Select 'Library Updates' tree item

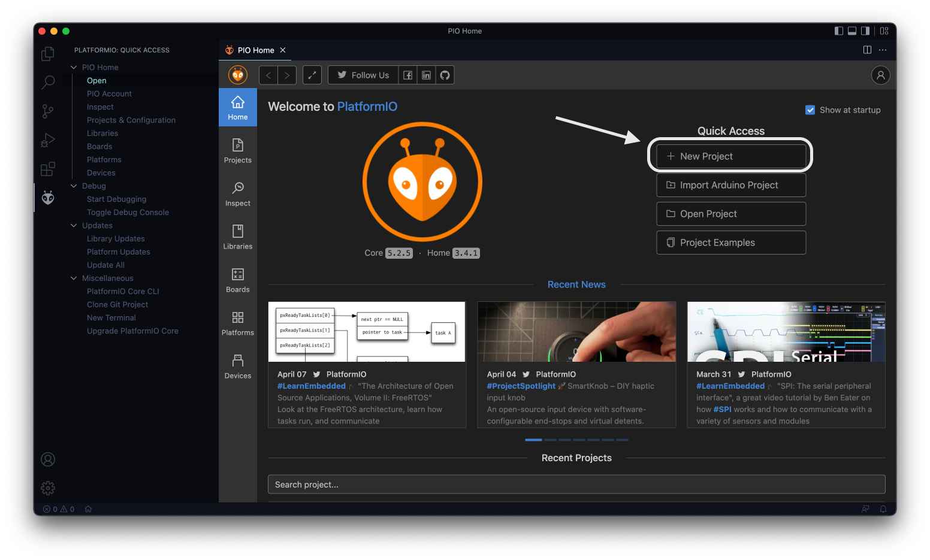point(116,238)
